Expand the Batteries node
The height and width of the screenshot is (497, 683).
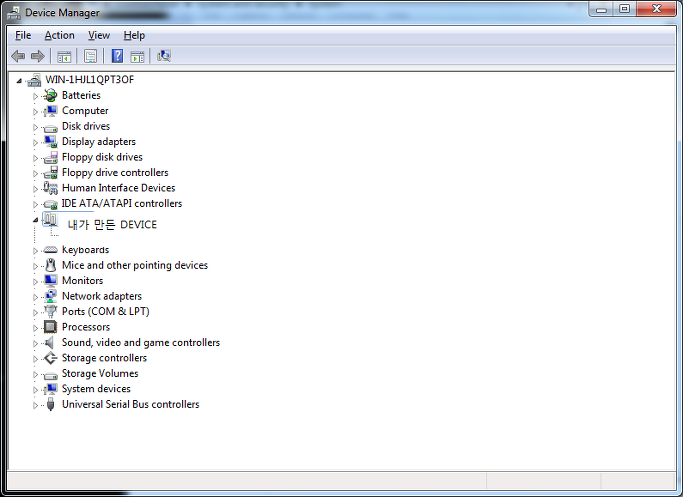point(35,96)
